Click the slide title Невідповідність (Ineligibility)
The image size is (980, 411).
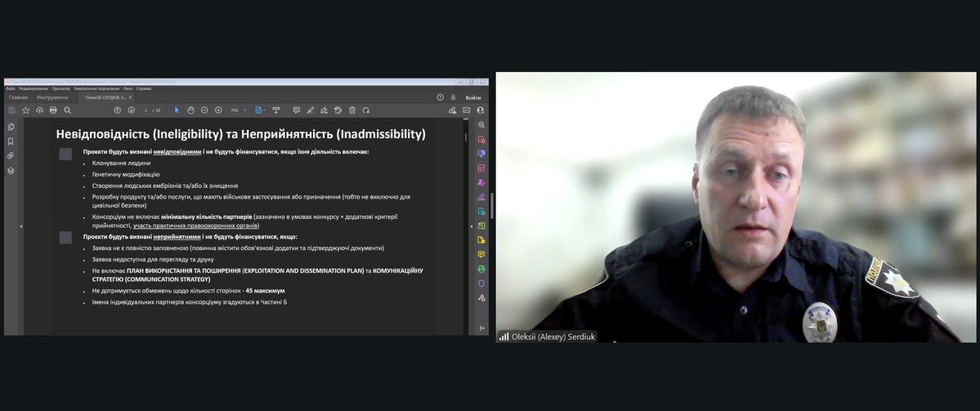click(240, 134)
